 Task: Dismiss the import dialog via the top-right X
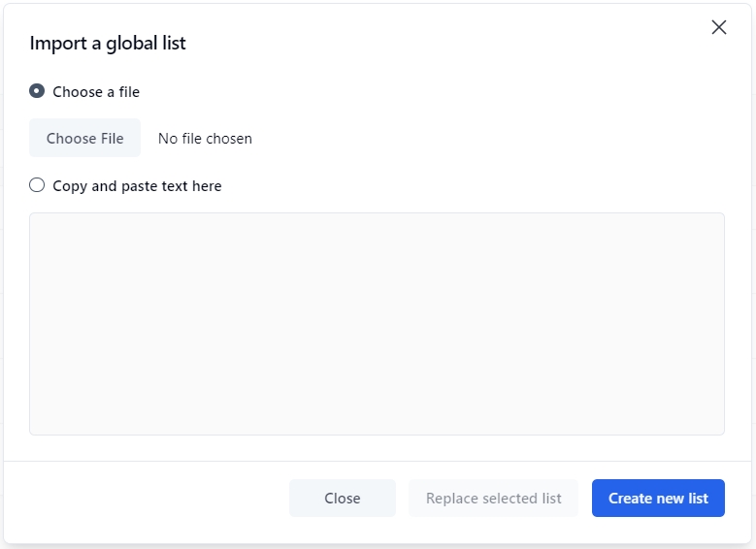tap(719, 27)
